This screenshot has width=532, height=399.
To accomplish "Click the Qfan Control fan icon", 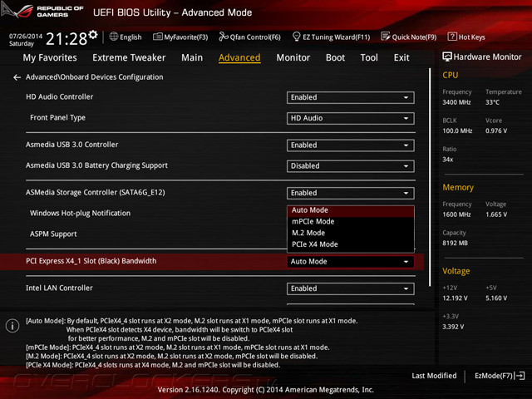I will pyautogui.click(x=224, y=37).
